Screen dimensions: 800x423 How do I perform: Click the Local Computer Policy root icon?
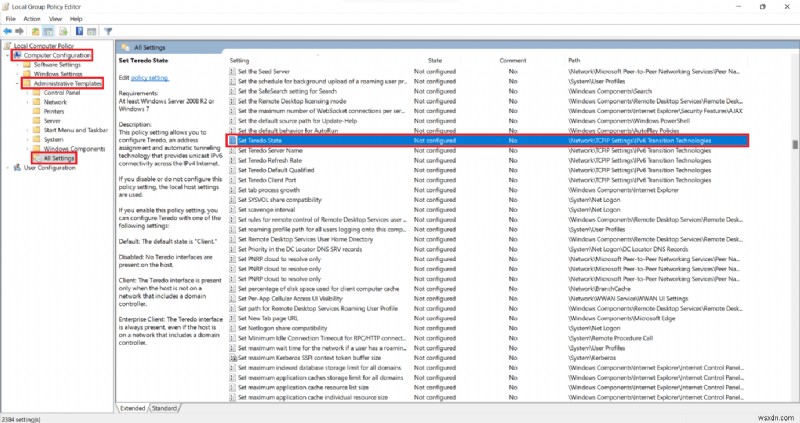click(8, 45)
